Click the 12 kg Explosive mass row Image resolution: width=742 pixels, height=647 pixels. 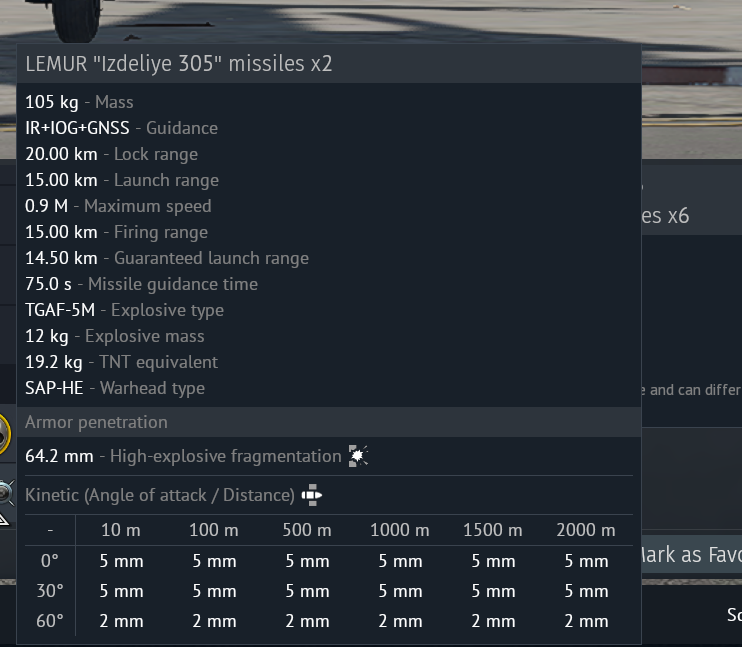click(115, 337)
